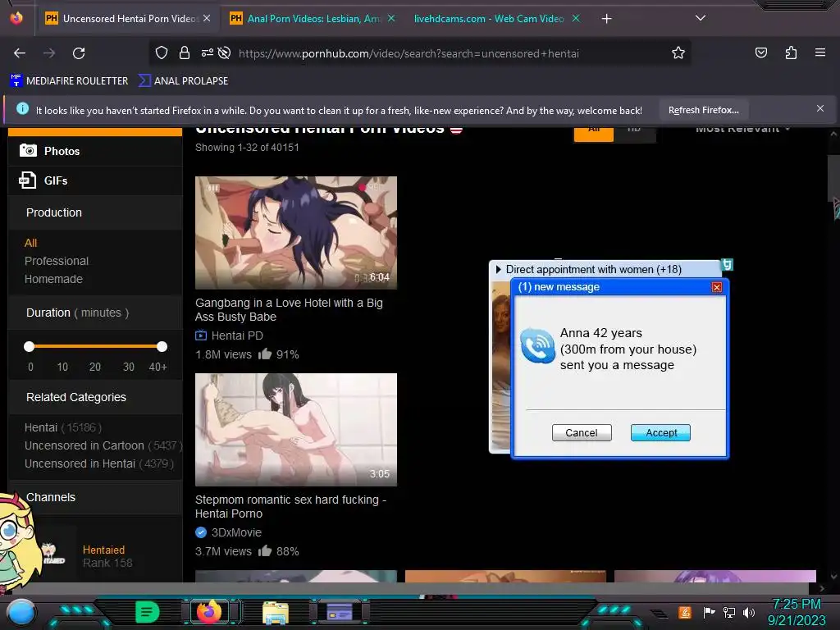Open the Hentaied channel link
Image resolution: width=840 pixels, height=630 pixels.
click(103, 550)
